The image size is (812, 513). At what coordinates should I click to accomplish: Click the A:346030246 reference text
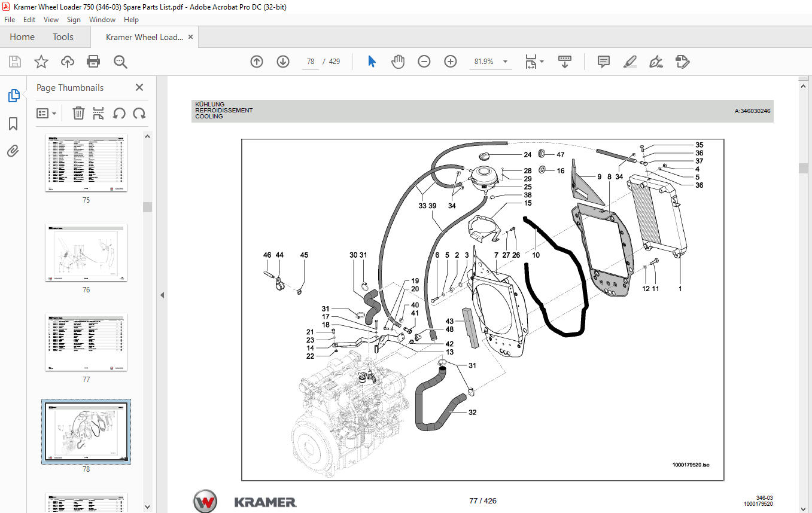(753, 111)
